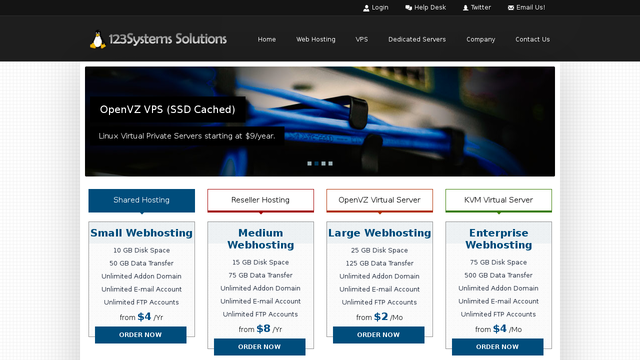Click the Linux Virtual Private Servers caption

[x=187, y=136]
